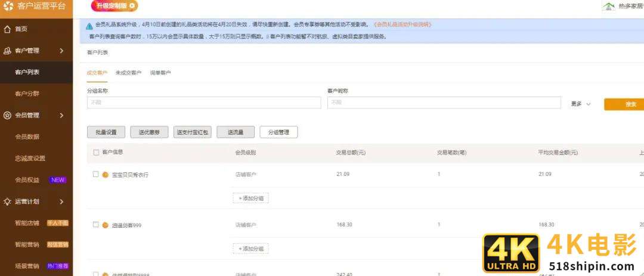Open 忠诚度设置 in the sidebar
Screen dimensions: 644x276
(x=30, y=159)
